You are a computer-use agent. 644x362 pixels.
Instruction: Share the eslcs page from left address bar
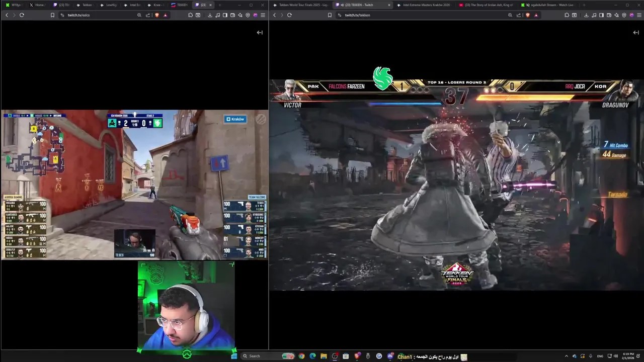click(148, 15)
